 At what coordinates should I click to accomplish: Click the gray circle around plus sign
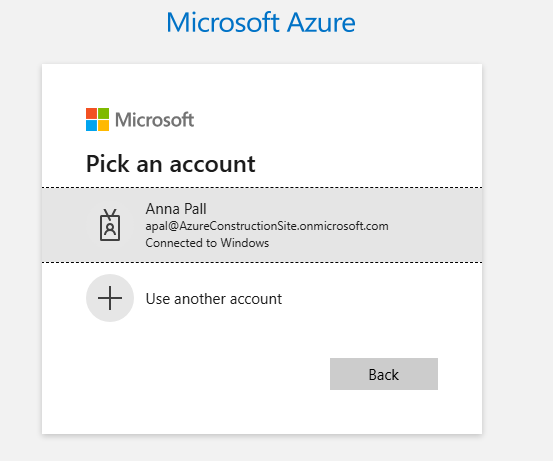pos(110,298)
